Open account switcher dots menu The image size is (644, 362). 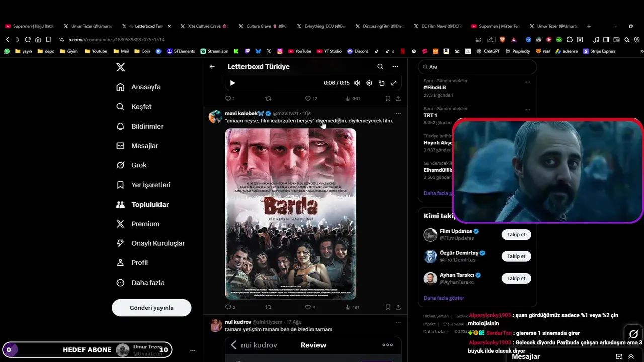[x=193, y=350]
